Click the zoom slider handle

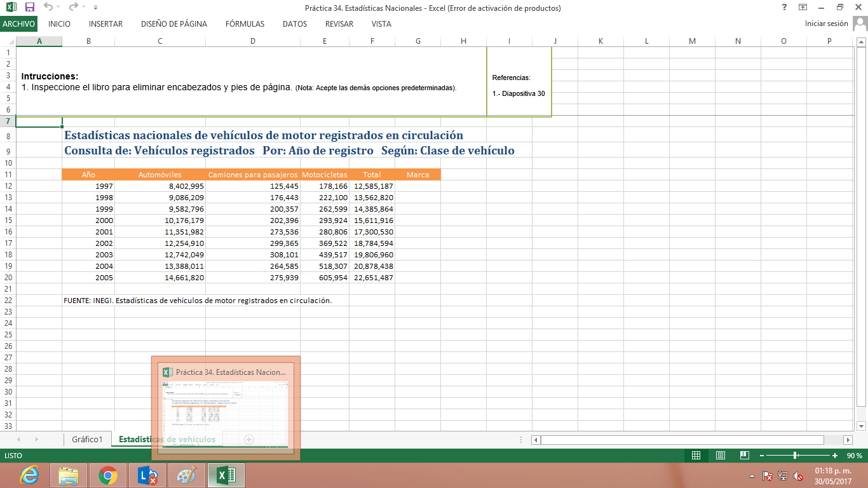point(796,456)
